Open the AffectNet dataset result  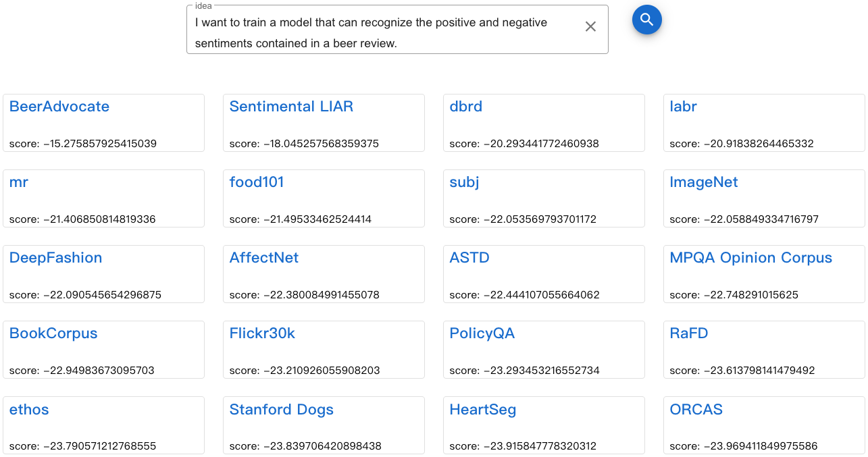(x=264, y=258)
